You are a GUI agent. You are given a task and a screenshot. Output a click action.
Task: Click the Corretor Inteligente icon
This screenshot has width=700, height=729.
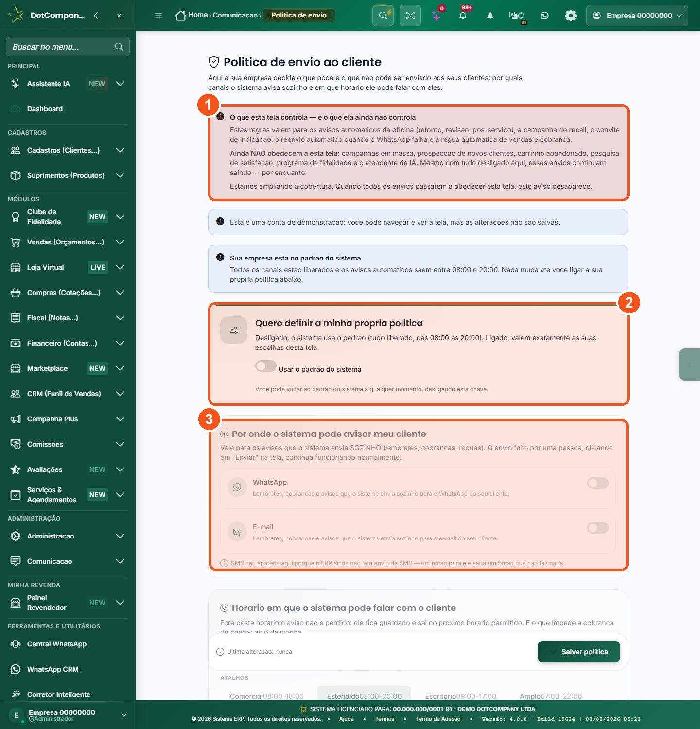point(16,694)
